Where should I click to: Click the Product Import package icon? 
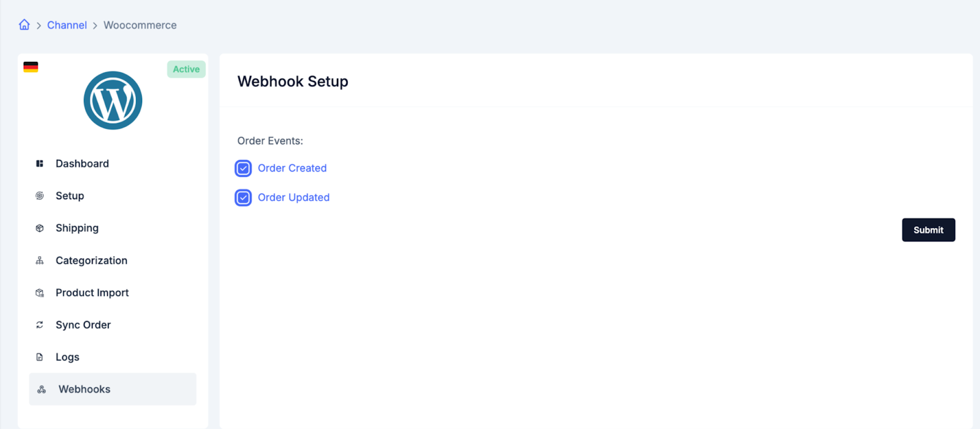click(40, 293)
